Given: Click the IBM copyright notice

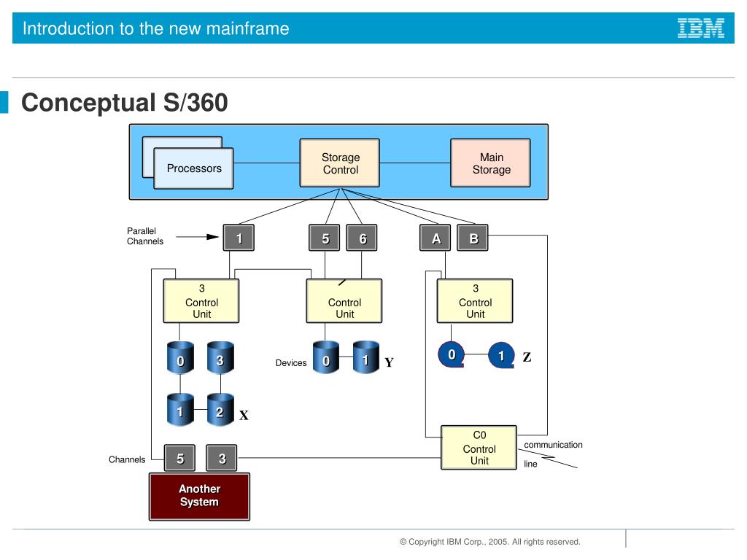Looking at the screenshot, I should (489, 542).
